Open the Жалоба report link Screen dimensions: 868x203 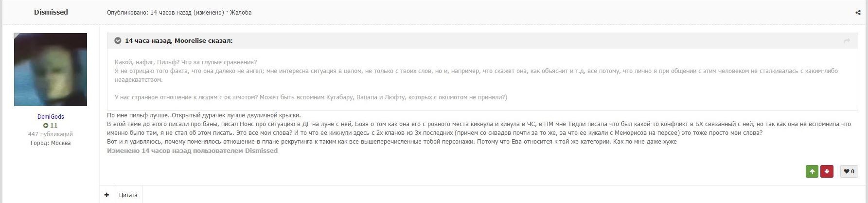[x=240, y=13]
